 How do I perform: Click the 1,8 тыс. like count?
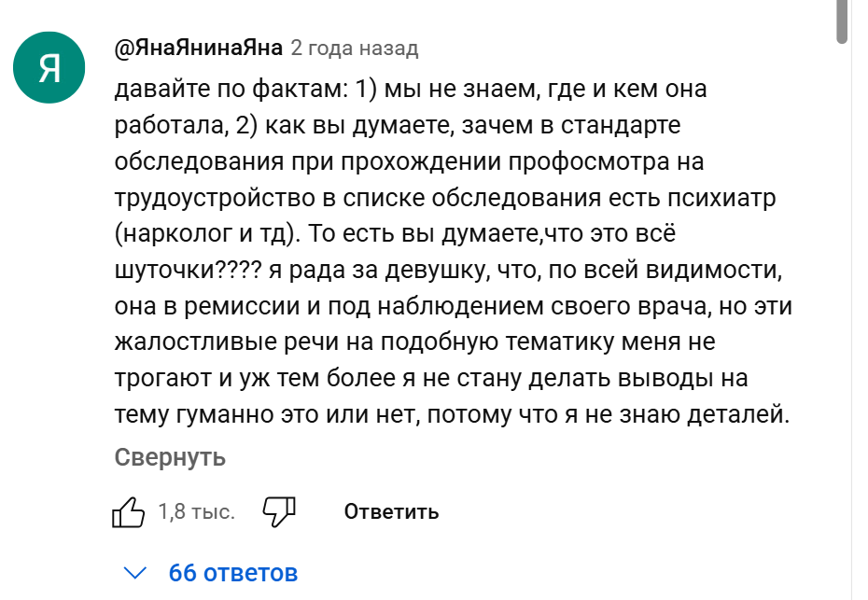click(x=197, y=512)
